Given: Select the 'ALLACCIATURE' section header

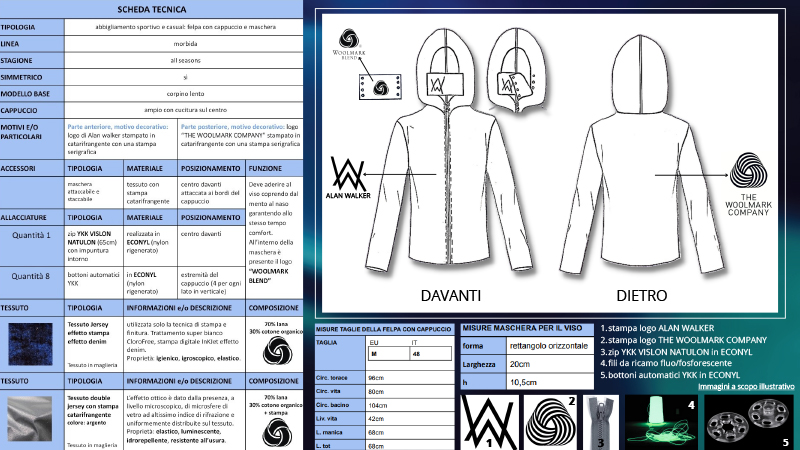Looking at the screenshot, I should [x=23, y=217].
